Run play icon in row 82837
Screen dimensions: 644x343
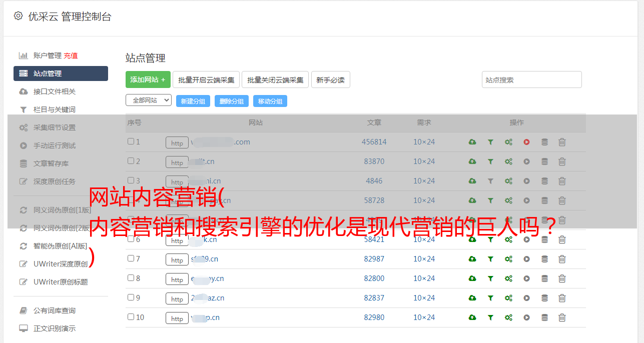(526, 298)
